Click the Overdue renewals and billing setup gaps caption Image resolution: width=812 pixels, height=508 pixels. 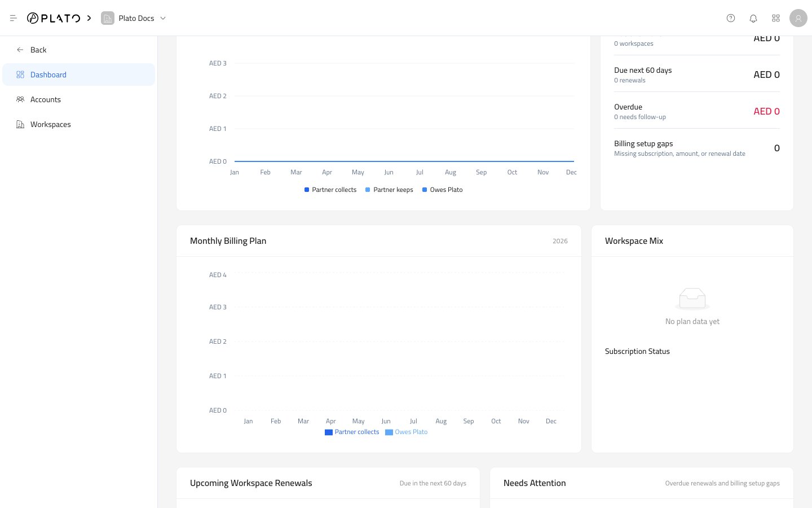tap(722, 483)
